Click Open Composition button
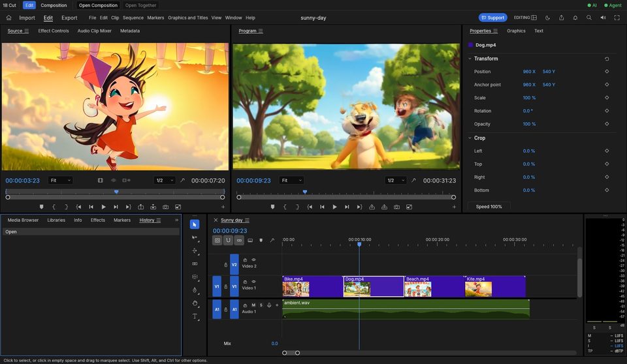The width and height of the screenshot is (627, 364). click(98, 5)
